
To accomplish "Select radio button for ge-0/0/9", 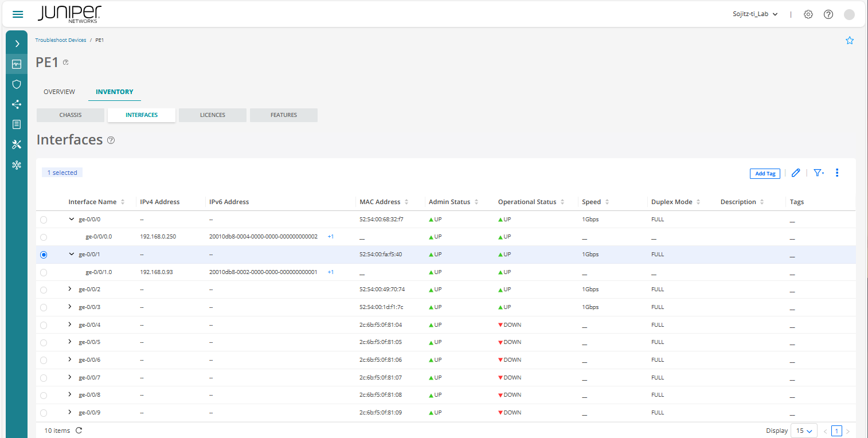I will 44,413.
